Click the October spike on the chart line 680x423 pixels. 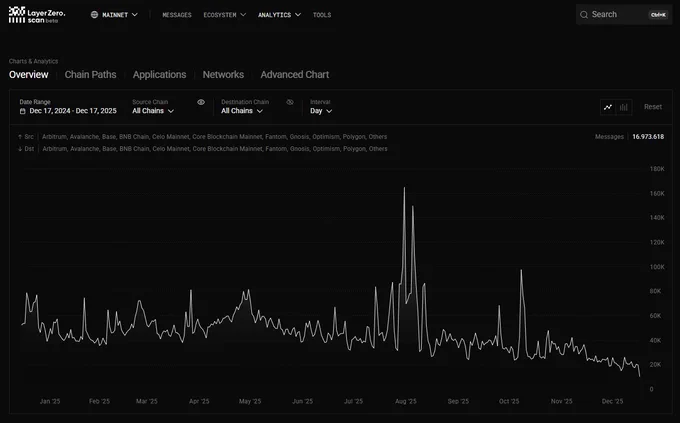[521, 270]
